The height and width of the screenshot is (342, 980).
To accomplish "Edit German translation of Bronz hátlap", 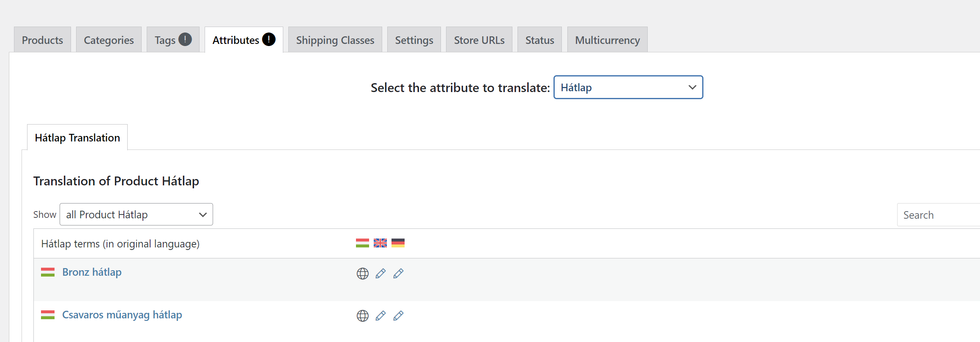I will pyautogui.click(x=398, y=274).
